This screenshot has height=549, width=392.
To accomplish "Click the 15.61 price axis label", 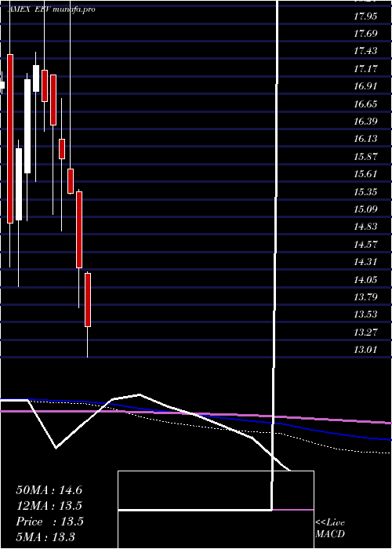I will [x=365, y=174].
